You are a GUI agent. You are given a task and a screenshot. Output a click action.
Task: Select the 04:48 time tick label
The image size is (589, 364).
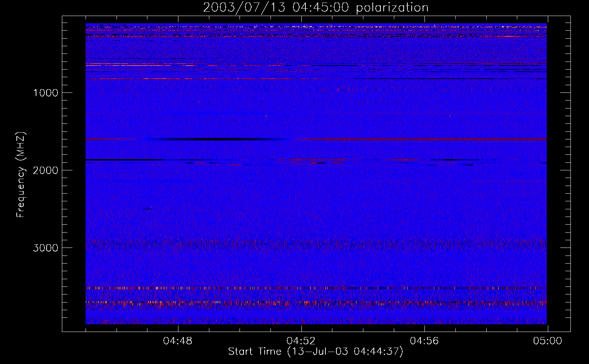(x=178, y=341)
